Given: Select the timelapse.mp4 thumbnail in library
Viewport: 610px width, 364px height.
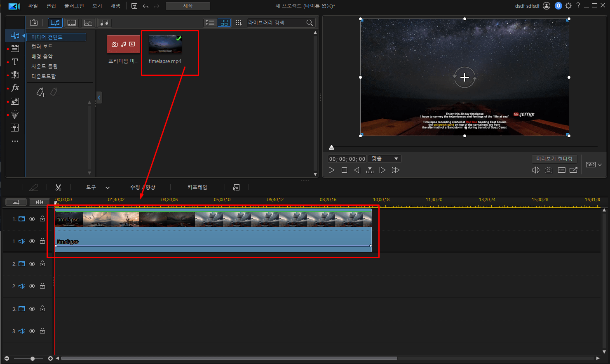Looking at the screenshot, I should pos(165,45).
